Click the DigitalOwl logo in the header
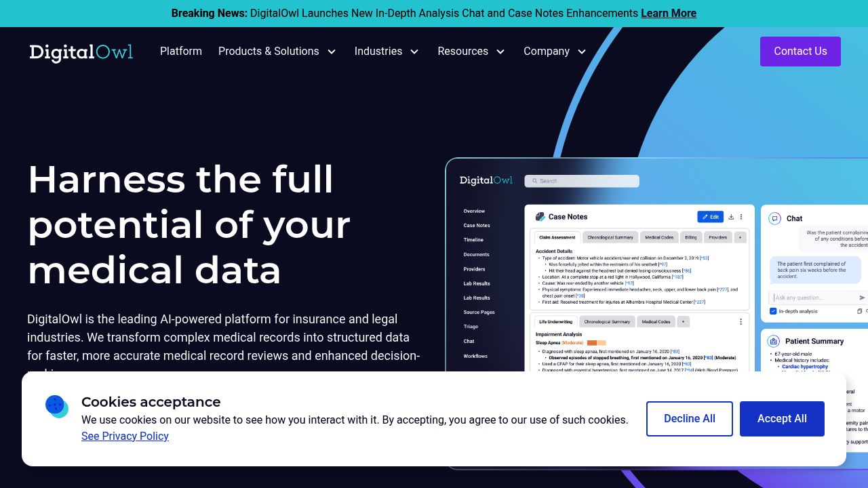The width and height of the screenshot is (868, 488). click(x=81, y=52)
